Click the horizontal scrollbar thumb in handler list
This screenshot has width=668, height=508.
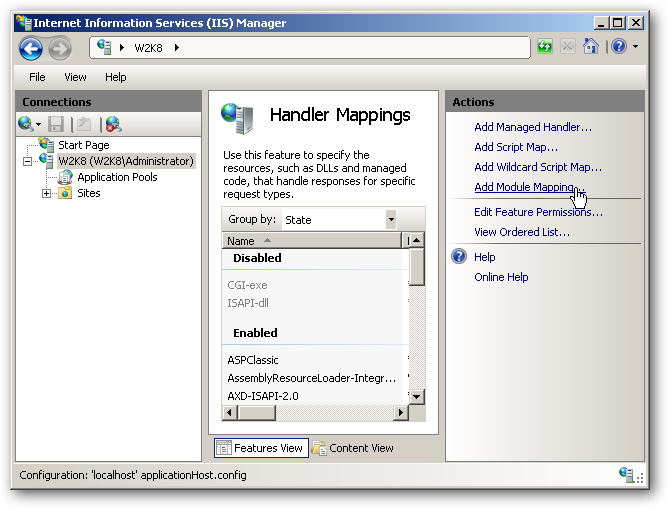coord(257,413)
